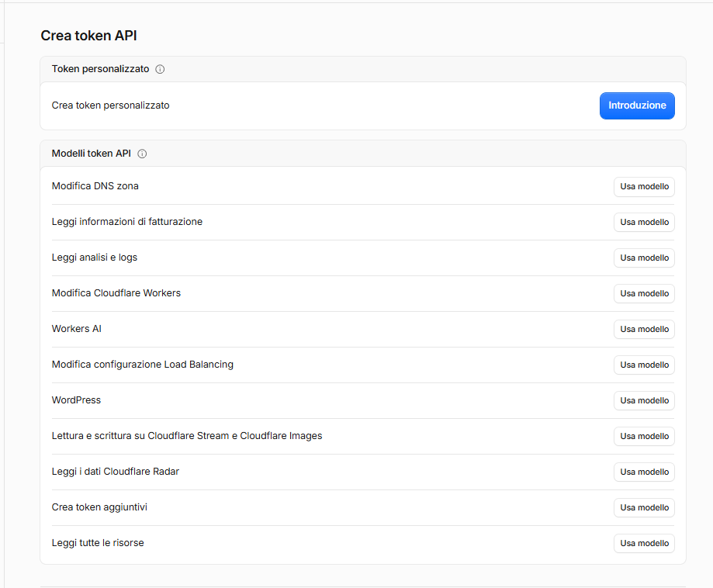
Task: Click Usa modello in Workers AI row
Action: pos(644,329)
